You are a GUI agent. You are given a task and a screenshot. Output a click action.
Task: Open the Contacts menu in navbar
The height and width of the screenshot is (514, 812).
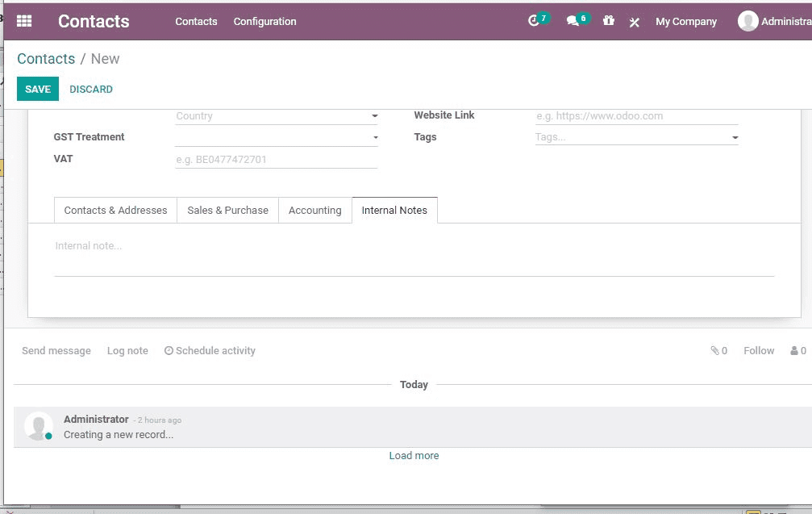point(196,21)
